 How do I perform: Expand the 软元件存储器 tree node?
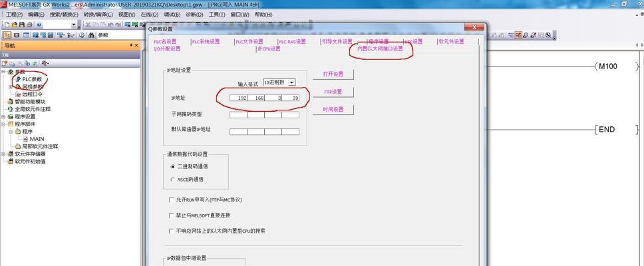(4, 154)
